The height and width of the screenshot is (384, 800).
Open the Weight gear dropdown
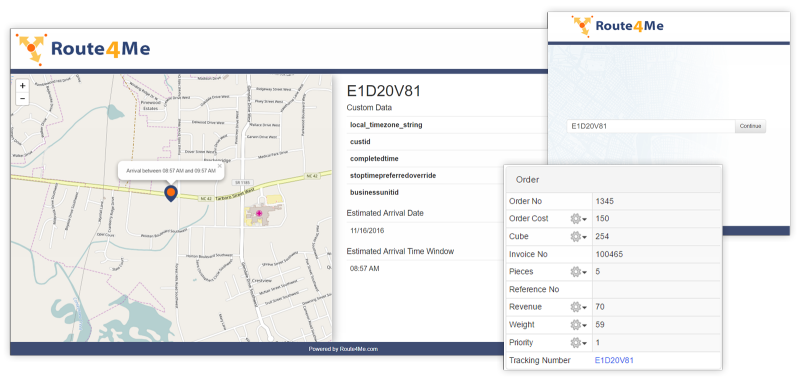click(x=579, y=325)
